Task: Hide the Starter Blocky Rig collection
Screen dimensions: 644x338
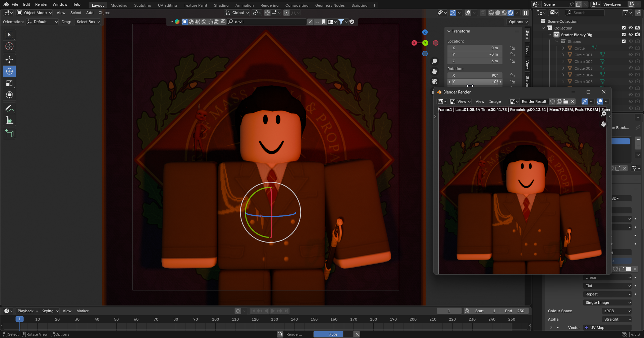Action: (x=631, y=35)
